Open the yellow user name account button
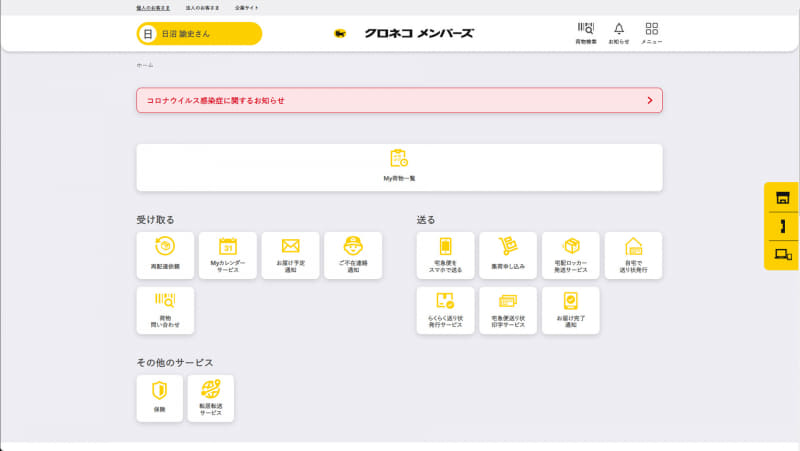800x451 pixels. (x=199, y=34)
